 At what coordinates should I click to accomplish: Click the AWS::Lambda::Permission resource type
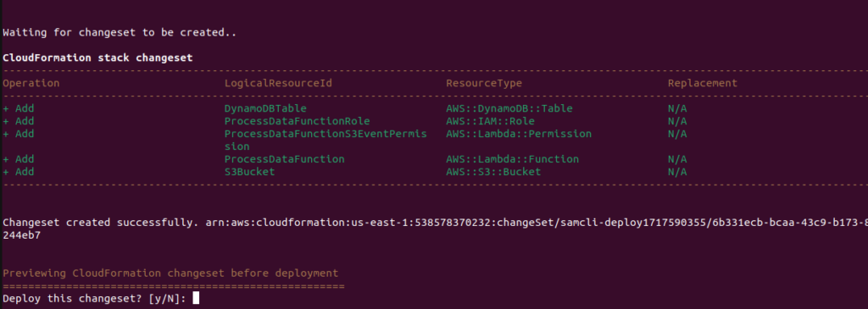point(519,134)
